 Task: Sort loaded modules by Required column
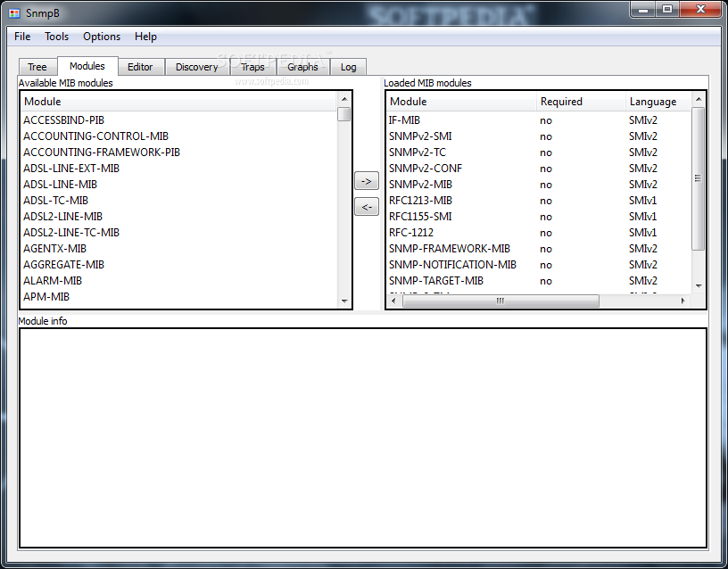pyautogui.click(x=581, y=102)
